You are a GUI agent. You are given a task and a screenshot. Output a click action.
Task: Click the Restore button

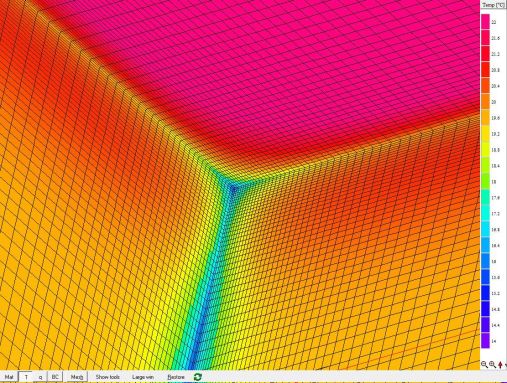tap(176, 377)
